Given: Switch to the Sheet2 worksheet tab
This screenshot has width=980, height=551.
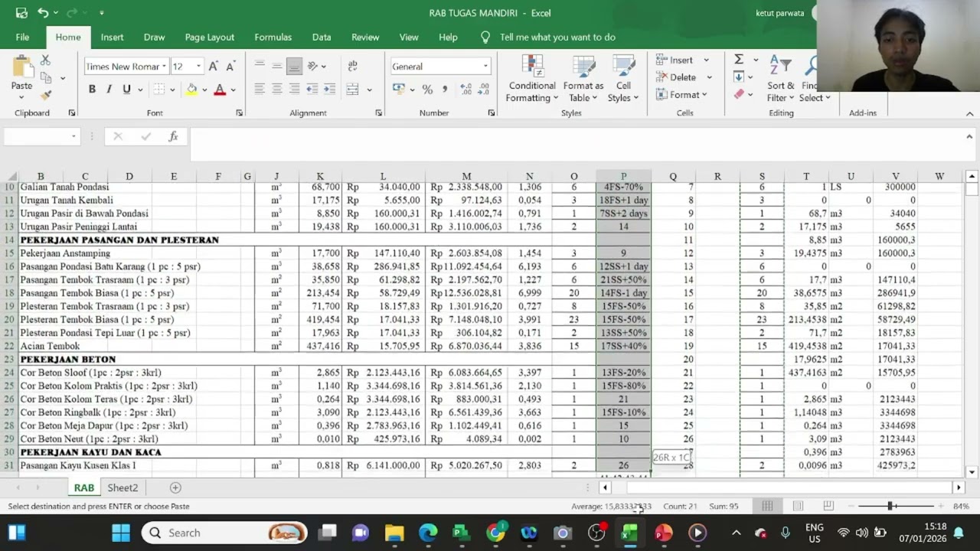Looking at the screenshot, I should coord(122,487).
